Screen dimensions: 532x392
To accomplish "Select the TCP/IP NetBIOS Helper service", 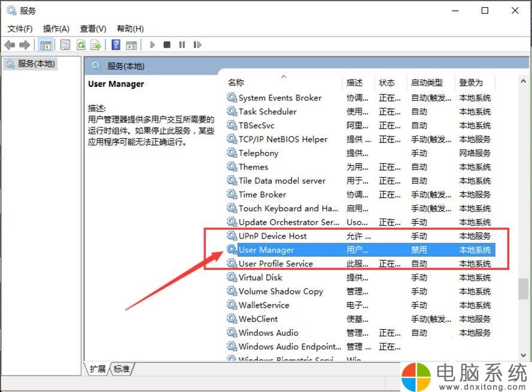I will click(x=360, y=139).
